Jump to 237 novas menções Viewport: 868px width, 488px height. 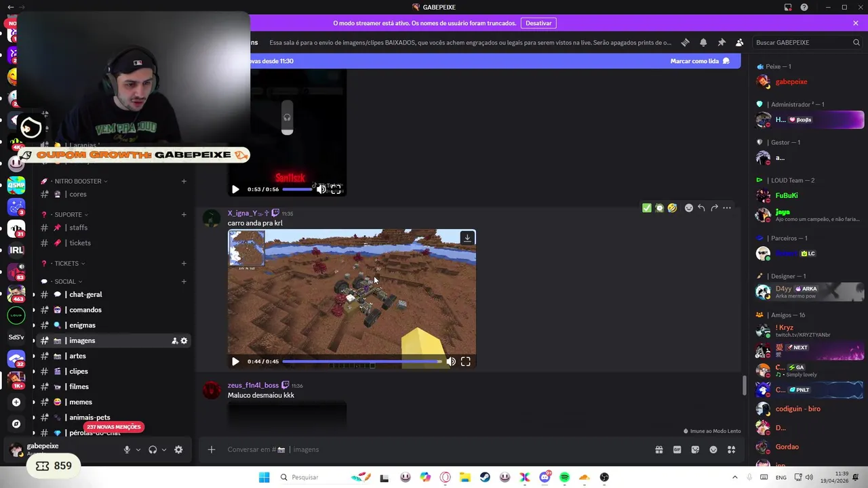pyautogui.click(x=114, y=427)
